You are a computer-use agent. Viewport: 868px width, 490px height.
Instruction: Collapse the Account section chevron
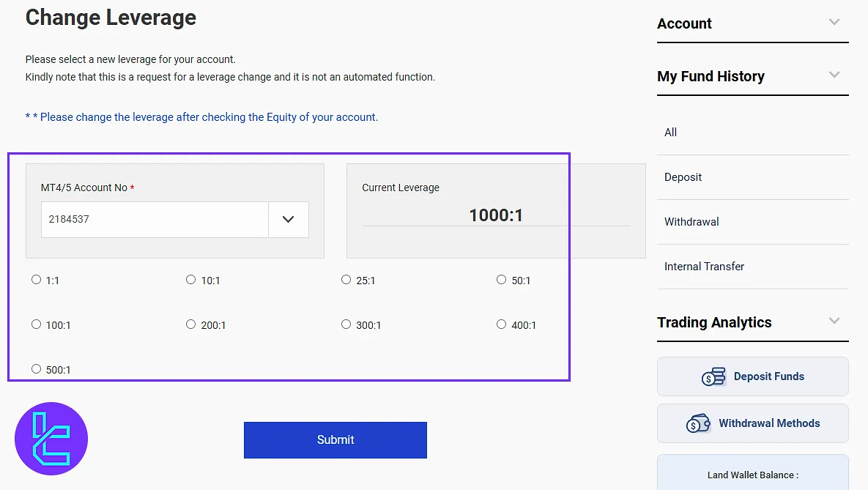[834, 22]
